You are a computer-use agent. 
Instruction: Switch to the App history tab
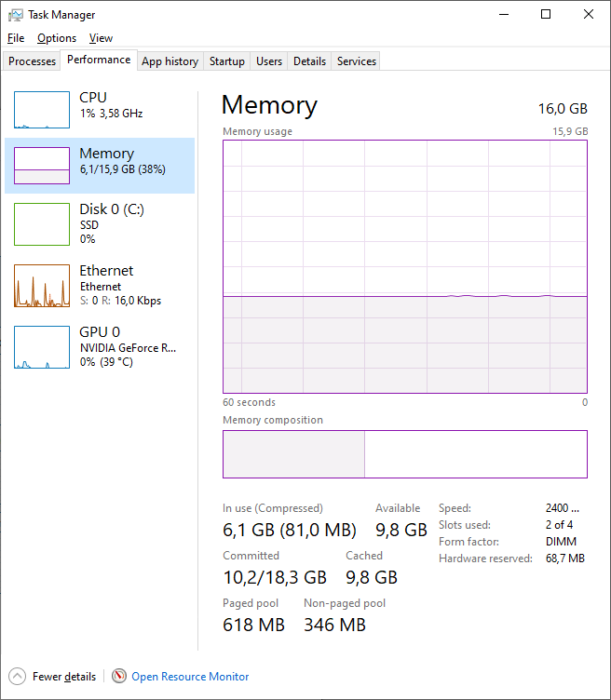170,61
